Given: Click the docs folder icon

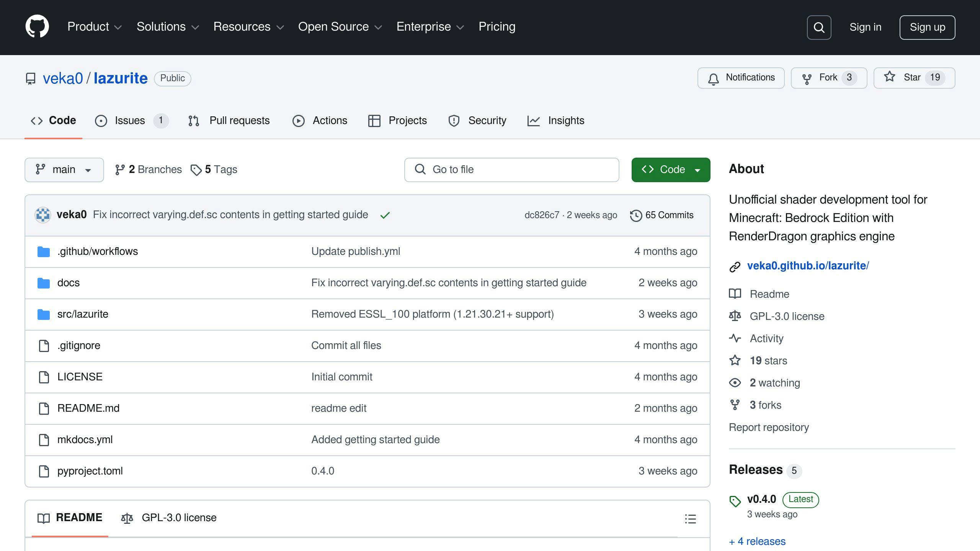Looking at the screenshot, I should [44, 283].
